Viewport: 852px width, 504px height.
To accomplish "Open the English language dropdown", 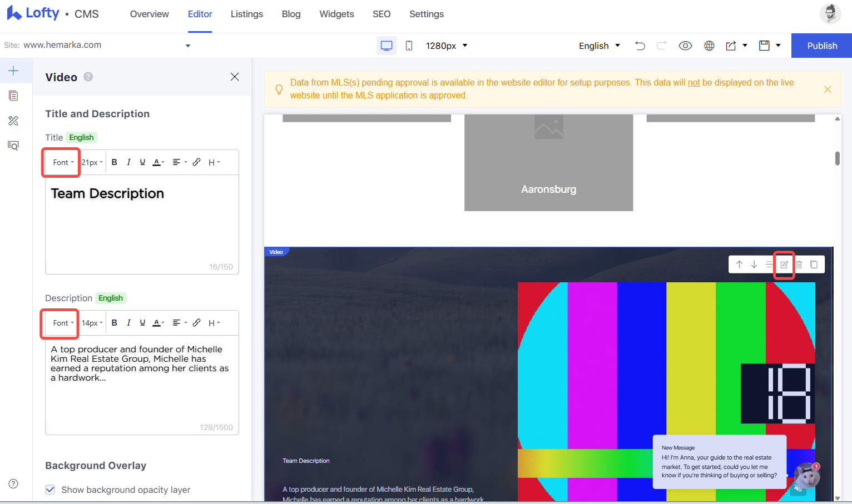I will pyautogui.click(x=599, y=46).
